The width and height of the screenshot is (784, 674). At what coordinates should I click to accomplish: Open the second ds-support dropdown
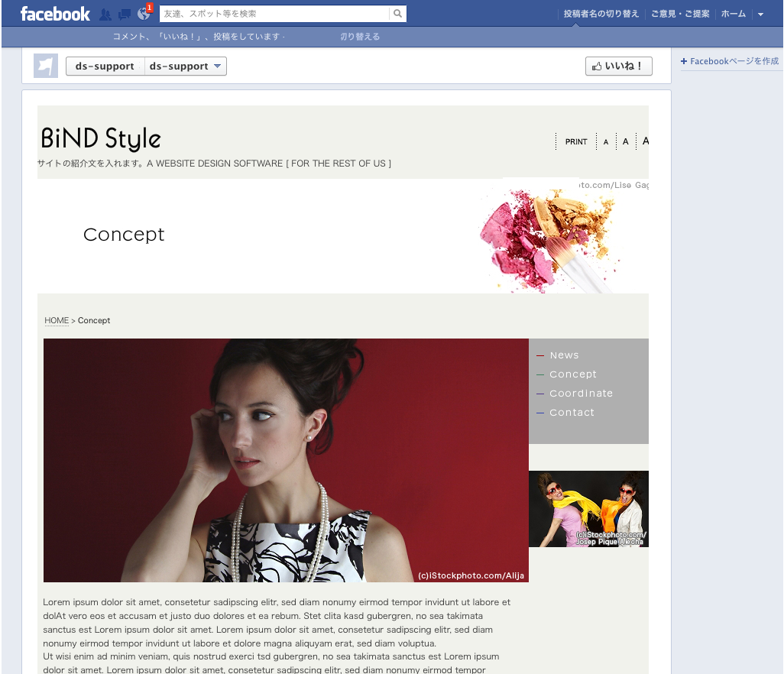(186, 66)
